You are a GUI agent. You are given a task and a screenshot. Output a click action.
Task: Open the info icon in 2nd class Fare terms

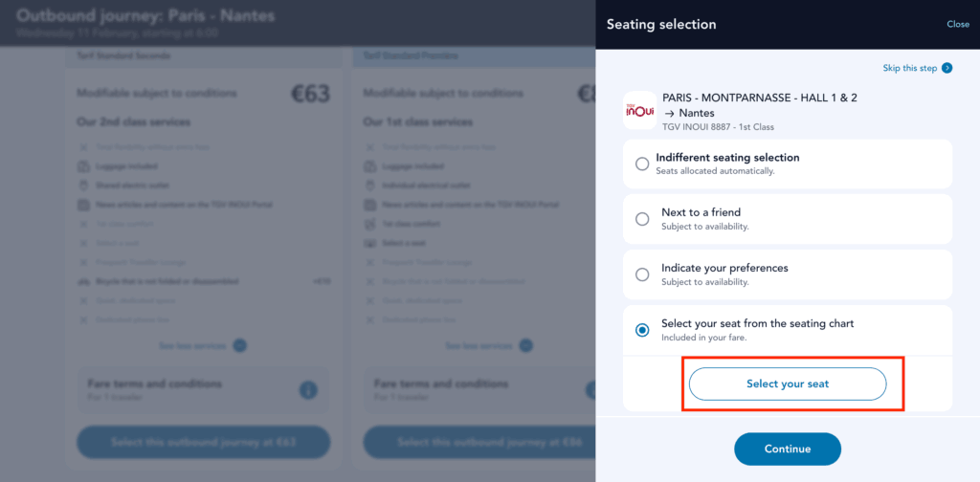click(307, 390)
